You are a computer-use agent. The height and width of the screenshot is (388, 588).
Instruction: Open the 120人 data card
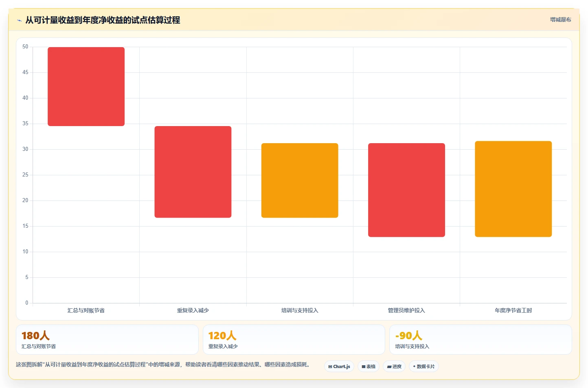tap(294, 340)
